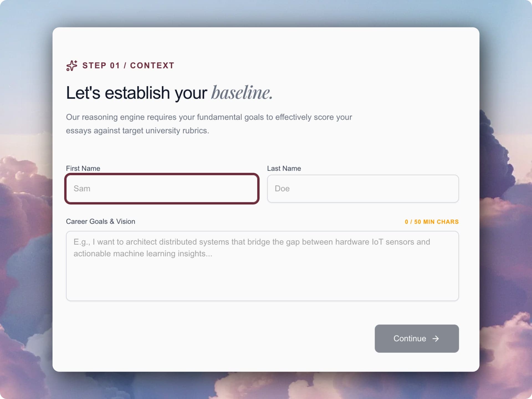532x399 pixels.
Task: Click inside the Last Name input
Action: [x=363, y=189]
